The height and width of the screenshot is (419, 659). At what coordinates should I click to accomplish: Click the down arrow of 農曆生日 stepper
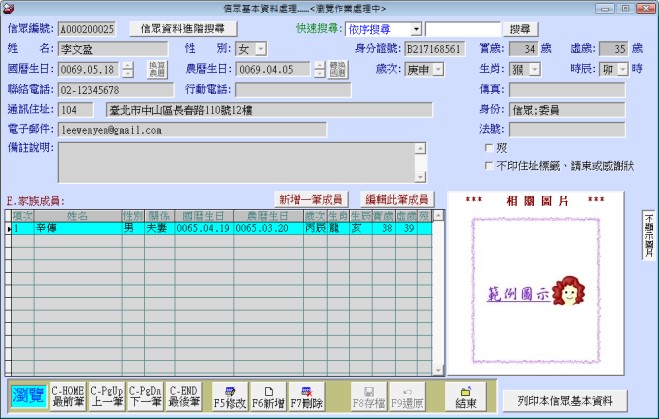coord(319,74)
